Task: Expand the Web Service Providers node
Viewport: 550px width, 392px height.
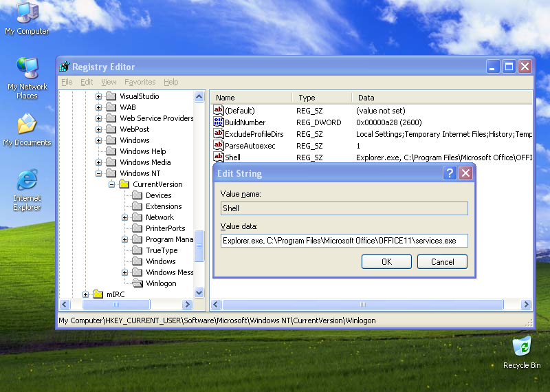Action: click(x=98, y=118)
